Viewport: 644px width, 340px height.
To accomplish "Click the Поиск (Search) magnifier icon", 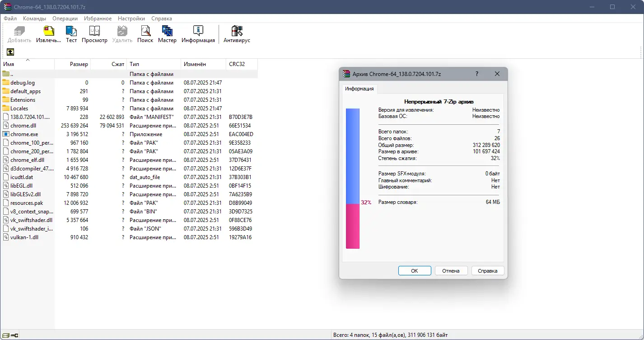I will click(145, 32).
